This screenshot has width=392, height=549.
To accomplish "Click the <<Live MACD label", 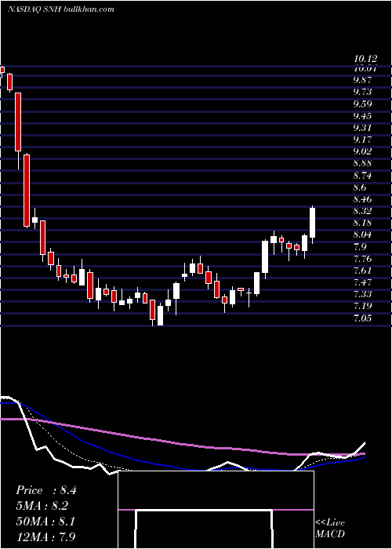I will pos(330,528).
